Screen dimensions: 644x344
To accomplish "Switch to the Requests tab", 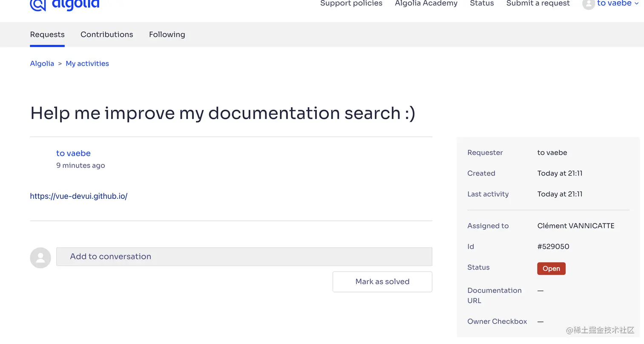I will click(47, 34).
